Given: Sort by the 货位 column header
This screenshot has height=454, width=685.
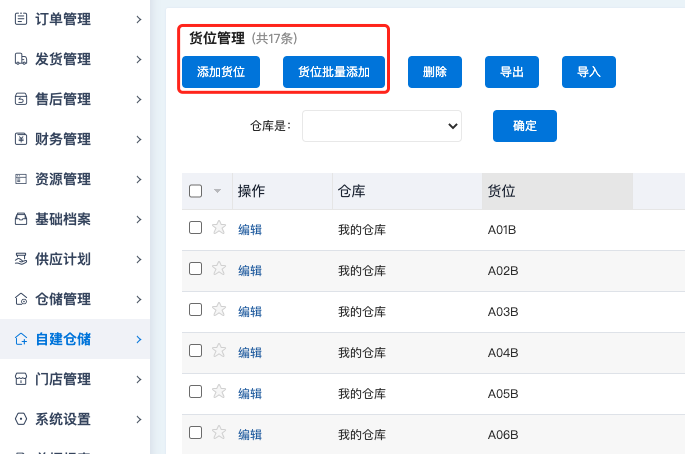Looking at the screenshot, I should 557,191.
